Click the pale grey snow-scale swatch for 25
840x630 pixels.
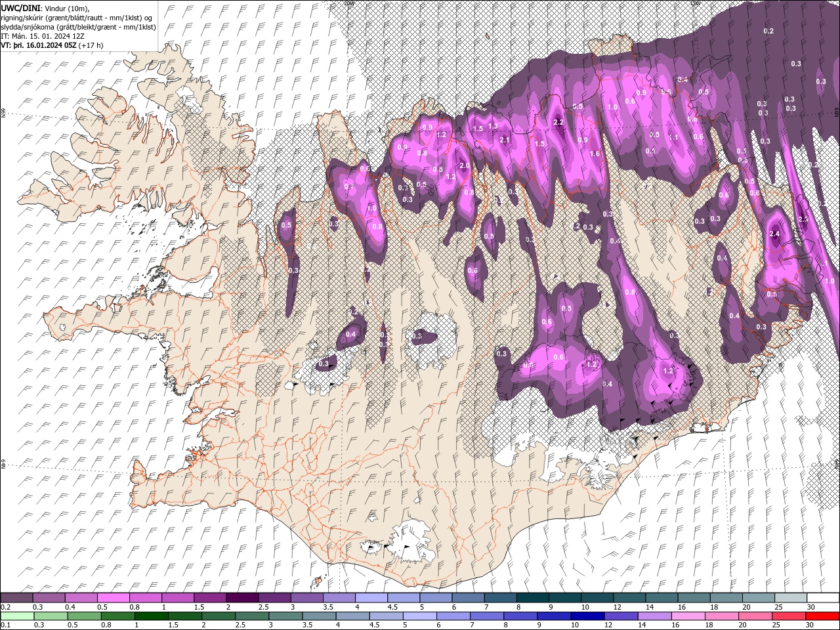(791, 598)
